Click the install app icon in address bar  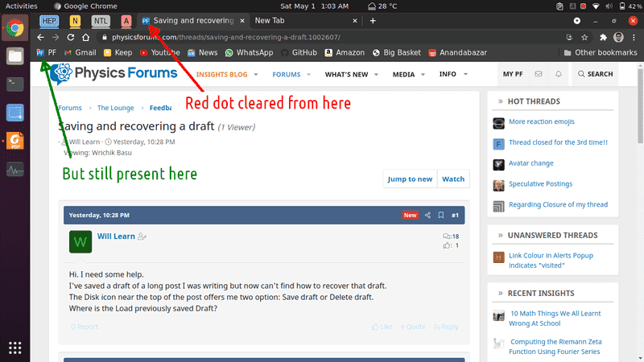[x=569, y=37]
